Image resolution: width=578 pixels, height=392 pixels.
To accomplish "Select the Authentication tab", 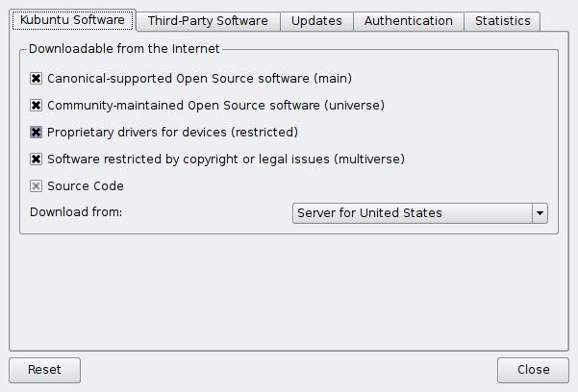I will coord(408,21).
